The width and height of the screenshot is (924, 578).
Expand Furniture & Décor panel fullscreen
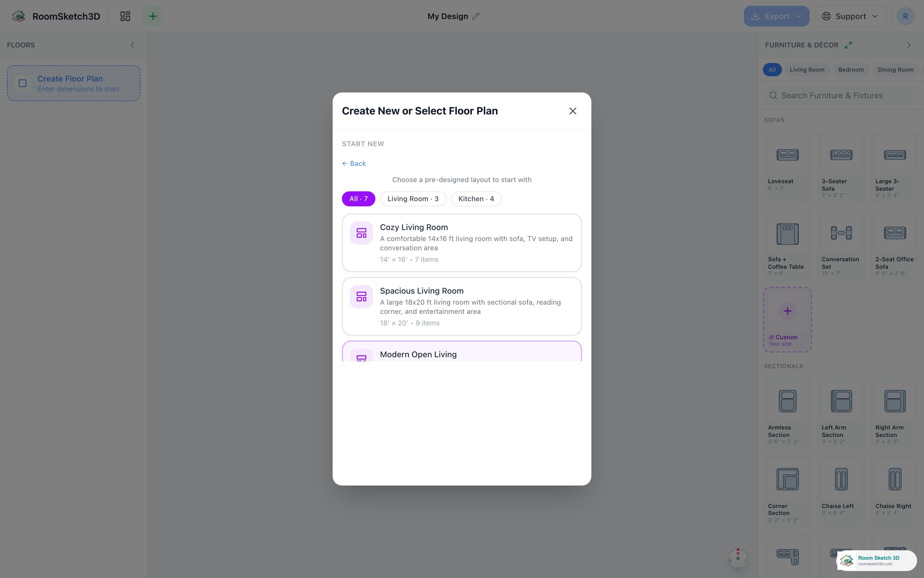point(848,45)
